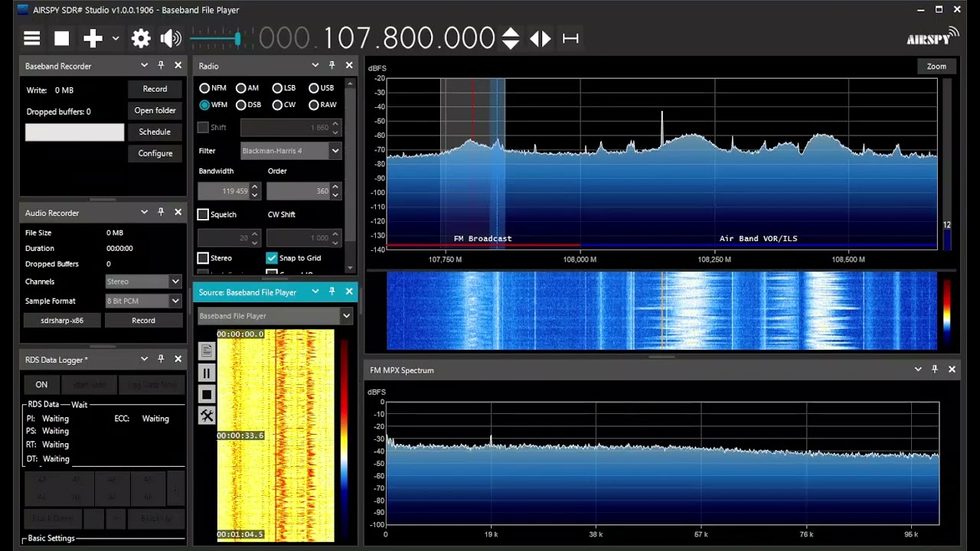Pin the Radio panel

click(332, 66)
